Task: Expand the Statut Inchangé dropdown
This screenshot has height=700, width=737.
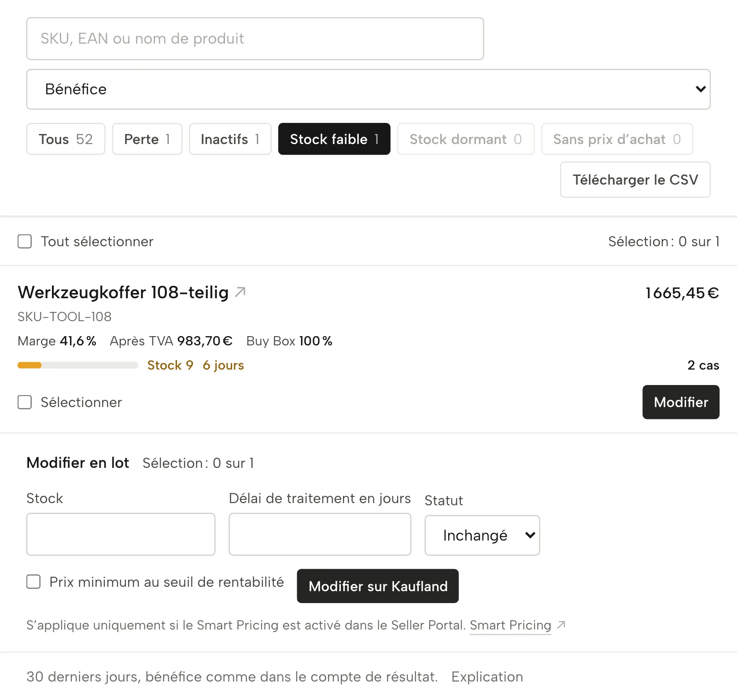Action: tap(482, 535)
